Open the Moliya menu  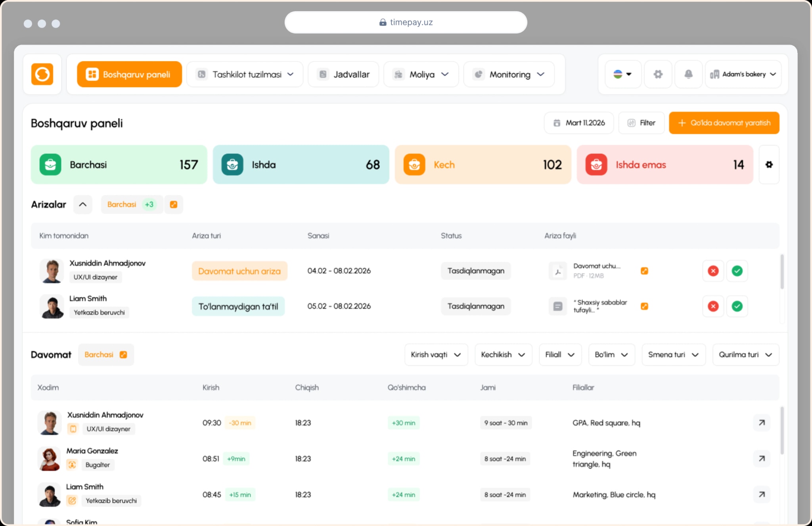(x=421, y=74)
